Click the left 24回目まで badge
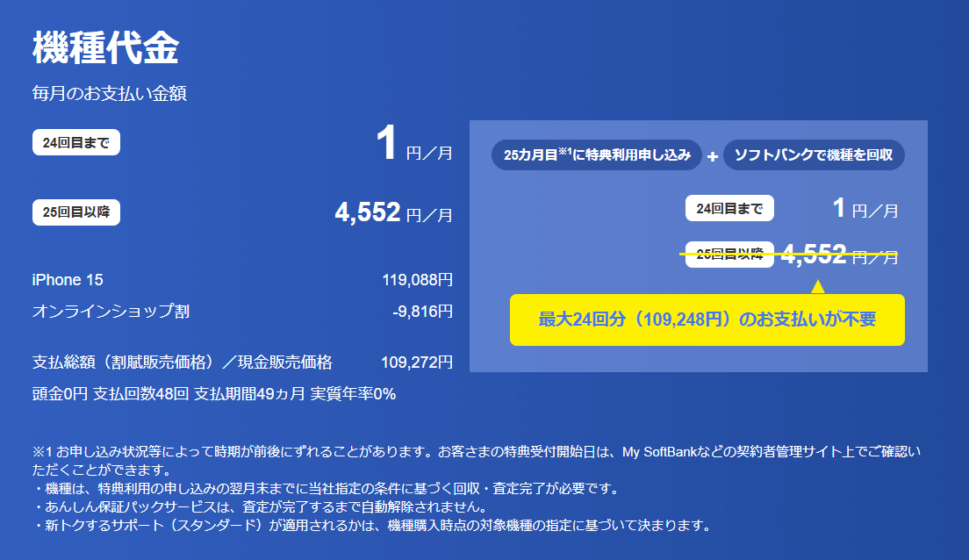969x560 pixels. click(x=76, y=142)
